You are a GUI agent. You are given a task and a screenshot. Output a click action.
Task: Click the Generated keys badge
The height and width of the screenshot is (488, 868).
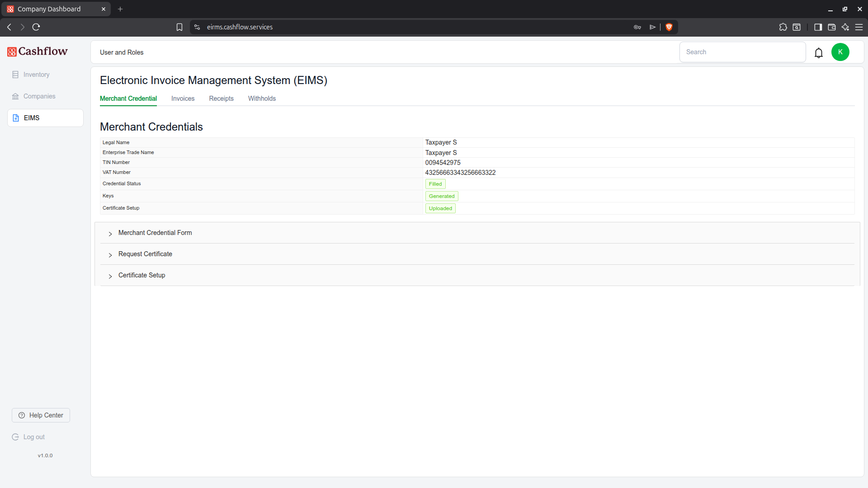click(x=442, y=196)
